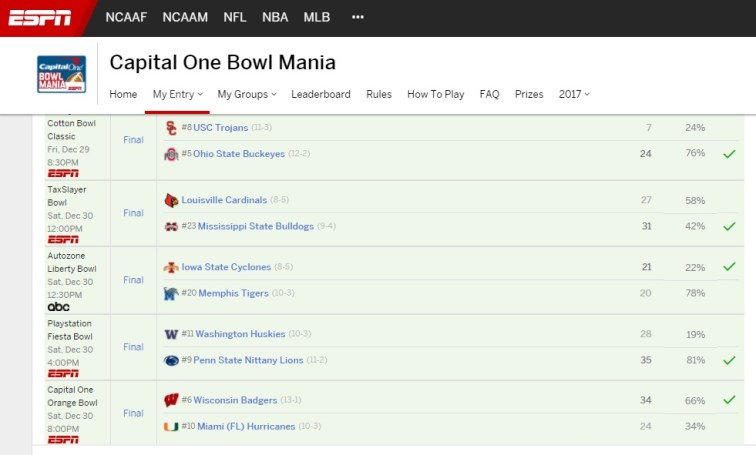
Task: Click the Ohio State pick checkmark
Action: click(729, 154)
